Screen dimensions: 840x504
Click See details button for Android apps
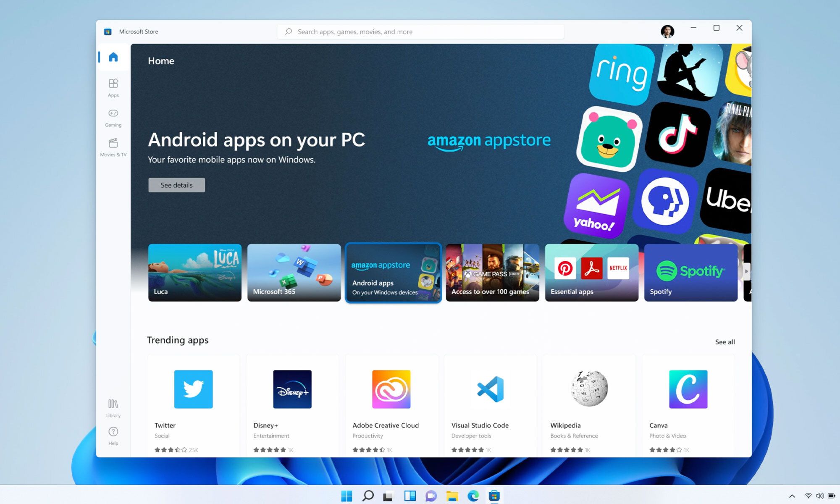pyautogui.click(x=176, y=185)
